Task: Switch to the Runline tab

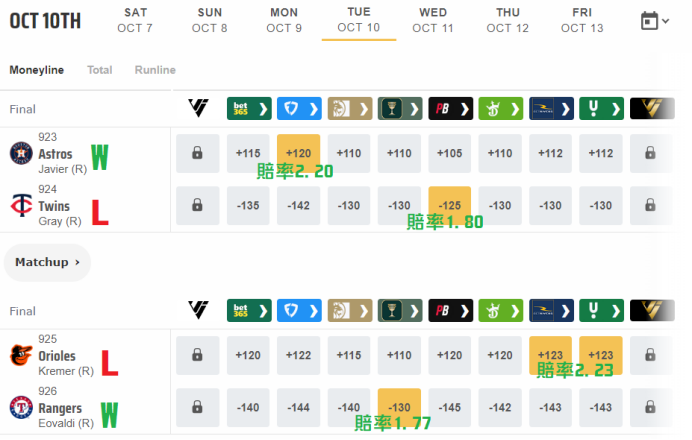Action: coord(155,70)
